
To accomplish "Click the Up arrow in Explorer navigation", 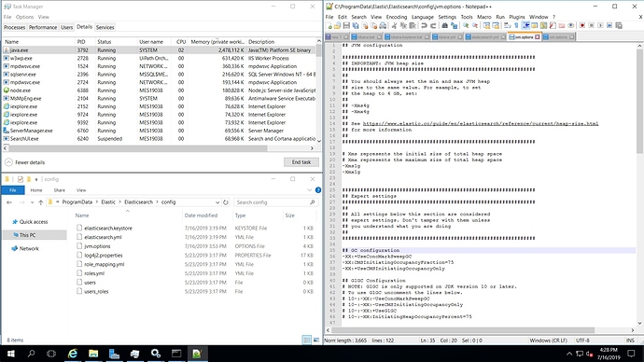I will coord(41,202).
